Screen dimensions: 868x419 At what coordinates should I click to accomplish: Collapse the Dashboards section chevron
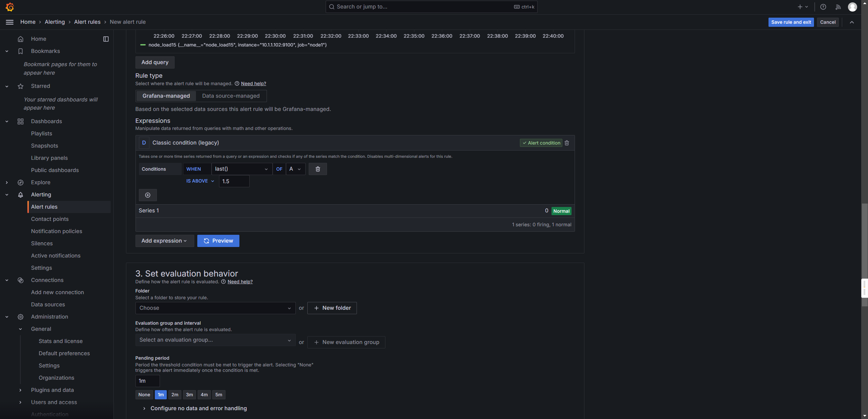[x=7, y=121]
